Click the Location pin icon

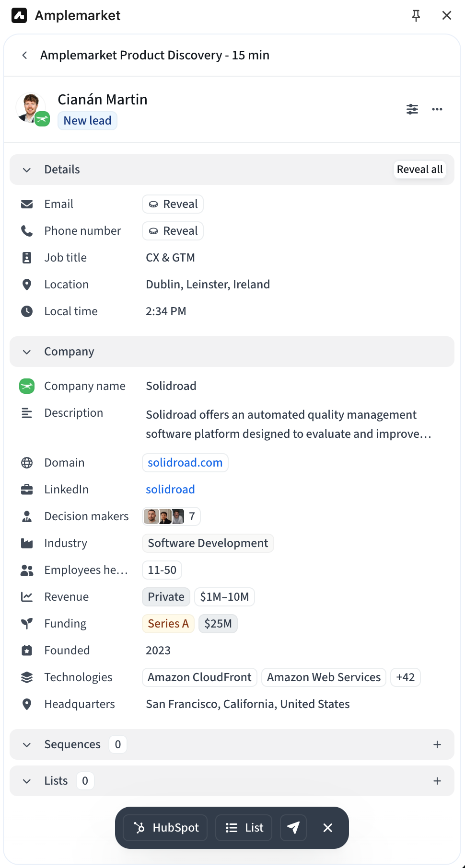click(27, 285)
